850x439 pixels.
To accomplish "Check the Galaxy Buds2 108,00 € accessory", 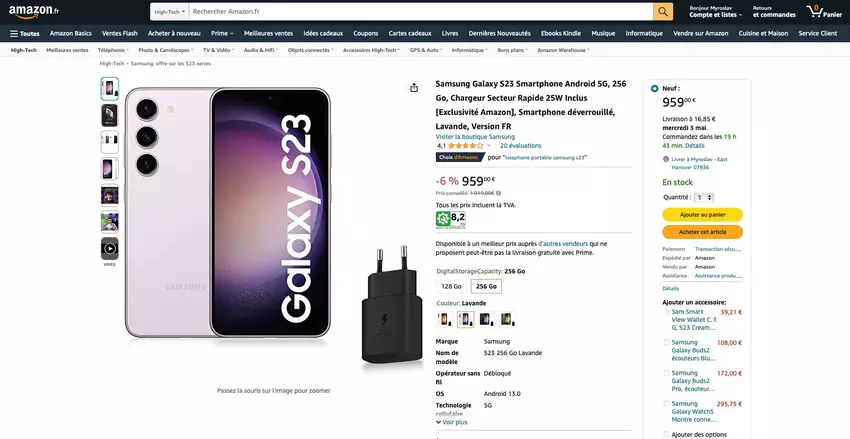I will 667,343.
